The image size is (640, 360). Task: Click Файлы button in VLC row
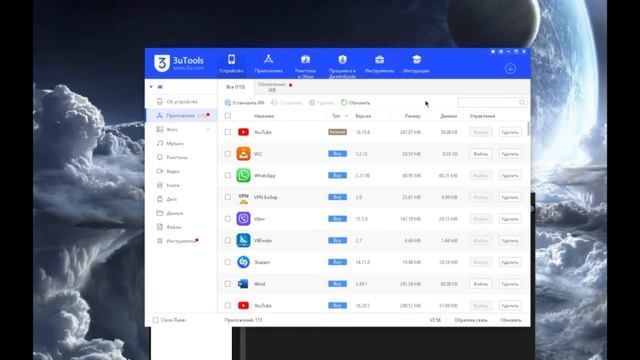coord(480,154)
